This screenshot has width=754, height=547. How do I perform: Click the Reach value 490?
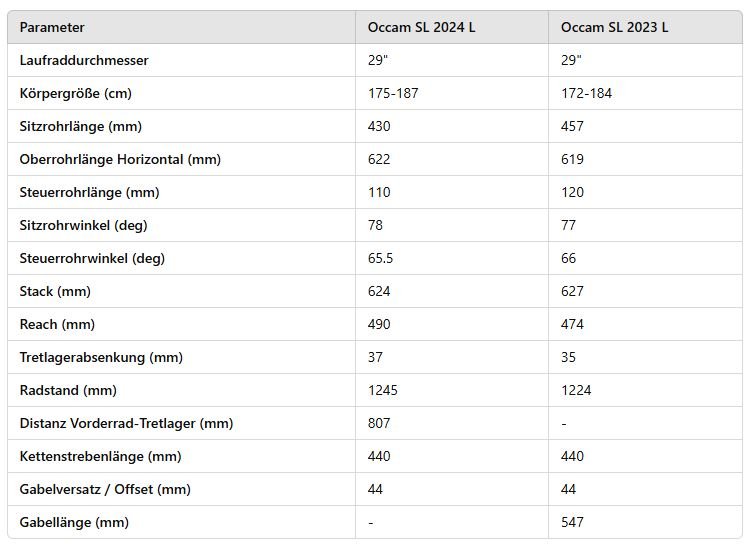(x=380, y=324)
